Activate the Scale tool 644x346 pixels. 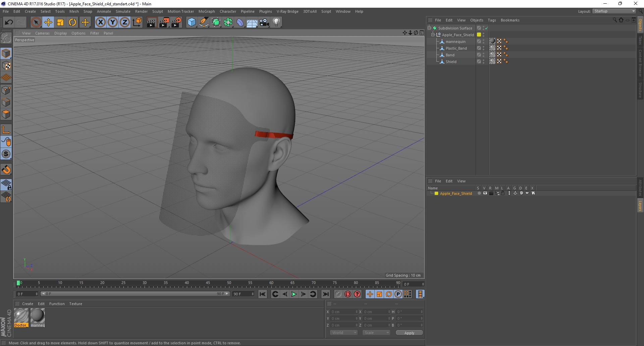click(x=60, y=22)
